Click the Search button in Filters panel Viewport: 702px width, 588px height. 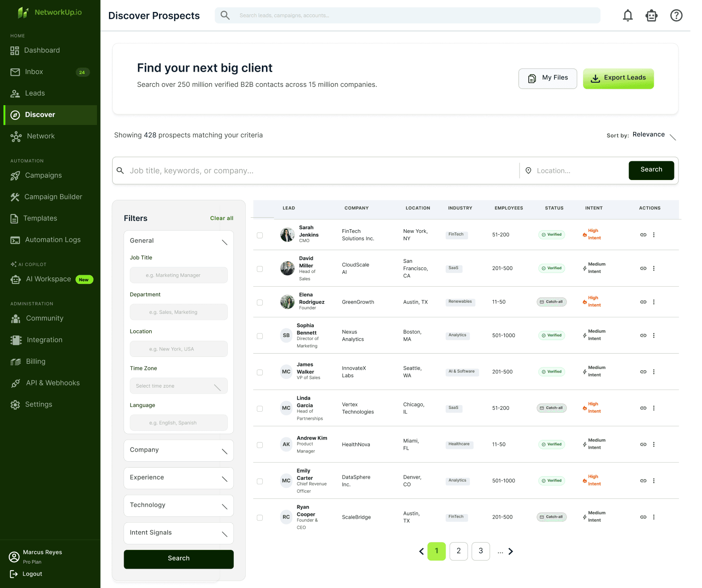point(179,559)
